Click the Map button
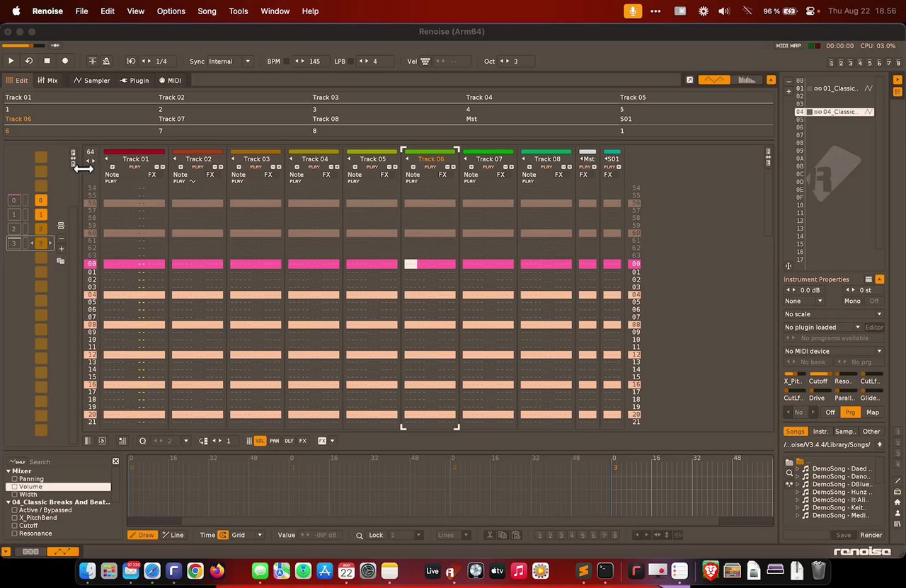 [x=873, y=413]
